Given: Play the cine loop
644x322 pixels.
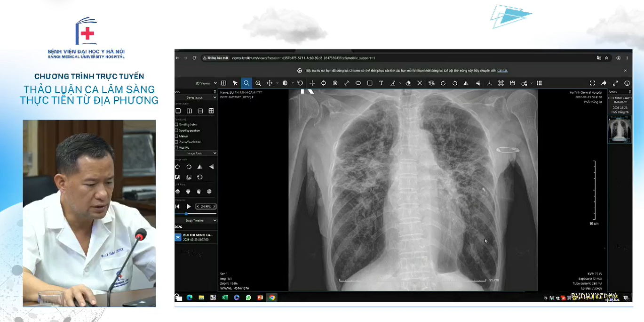Looking at the screenshot, I should [x=189, y=206].
